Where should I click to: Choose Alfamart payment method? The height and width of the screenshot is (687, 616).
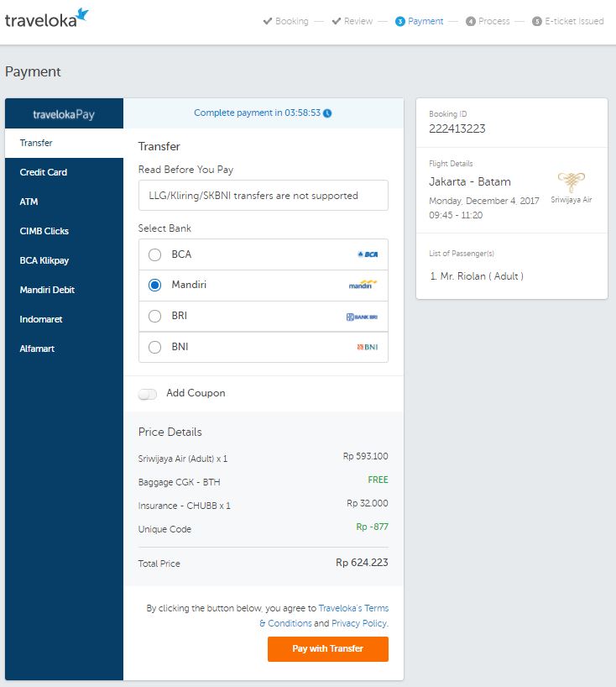[64, 349]
